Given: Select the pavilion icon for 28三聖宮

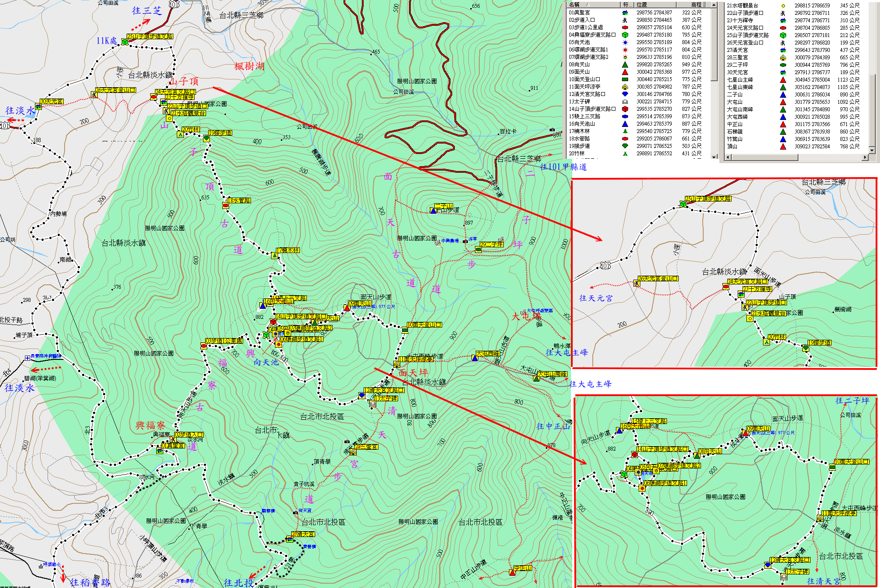Looking at the screenshot, I should click(x=783, y=58).
